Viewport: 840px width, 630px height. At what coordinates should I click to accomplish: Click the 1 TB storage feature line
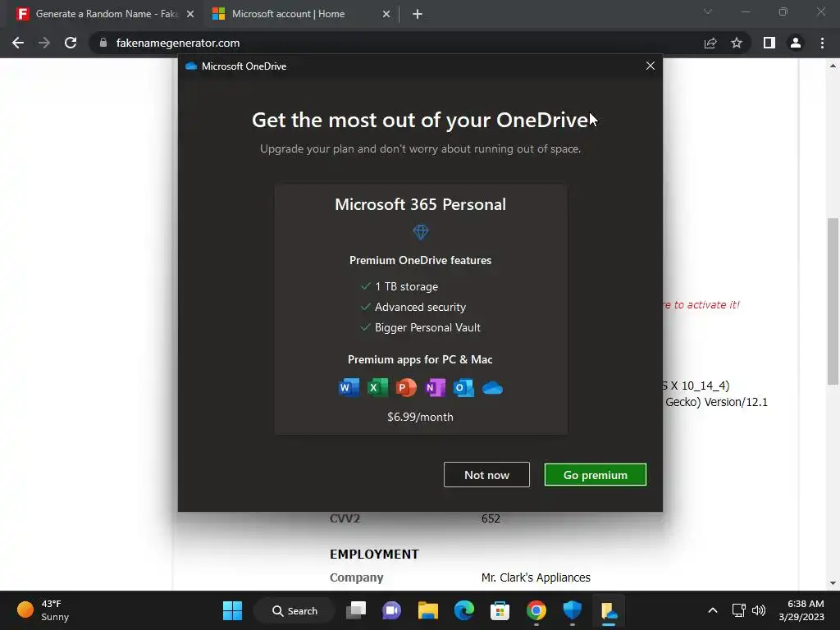(x=399, y=286)
